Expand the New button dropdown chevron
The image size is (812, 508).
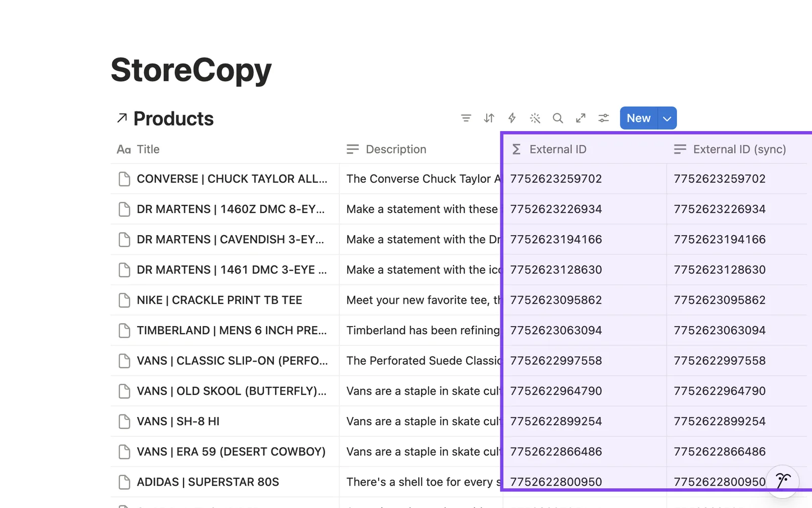point(667,118)
